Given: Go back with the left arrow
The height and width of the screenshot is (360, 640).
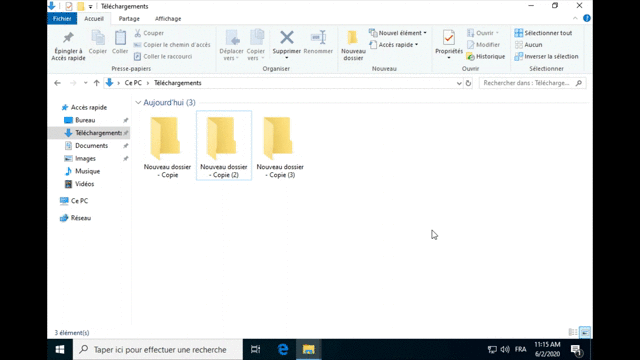Looking at the screenshot, I should [57, 83].
